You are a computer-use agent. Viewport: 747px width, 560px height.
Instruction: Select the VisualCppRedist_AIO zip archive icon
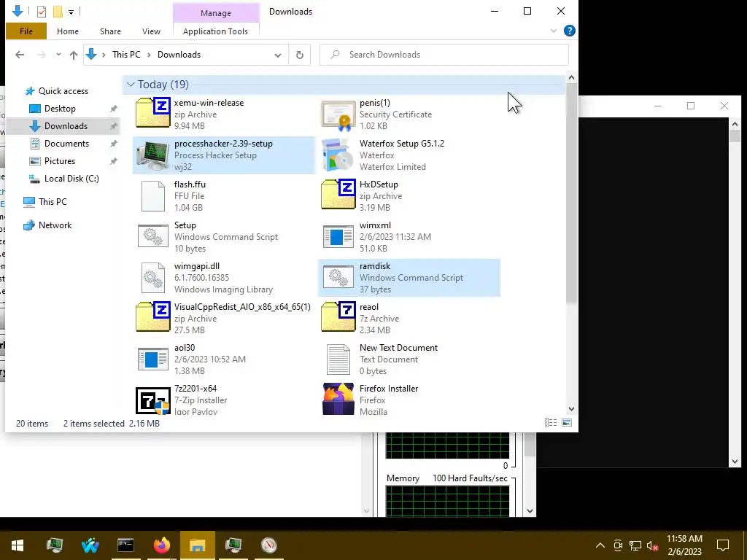(153, 317)
